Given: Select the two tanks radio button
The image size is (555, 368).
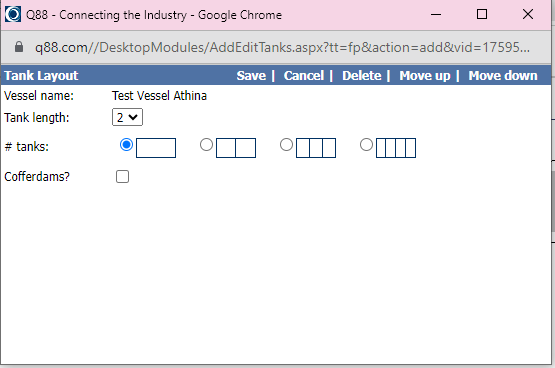Looking at the screenshot, I should tap(206, 145).
